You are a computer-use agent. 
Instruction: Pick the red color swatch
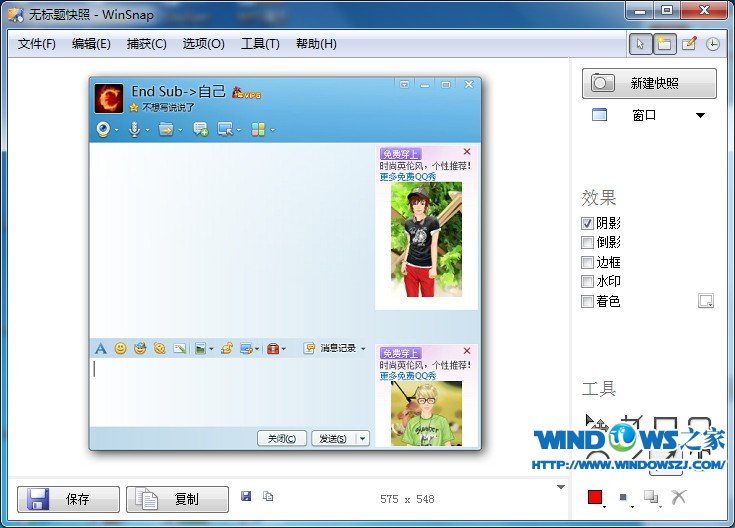click(x=596, y=497)
